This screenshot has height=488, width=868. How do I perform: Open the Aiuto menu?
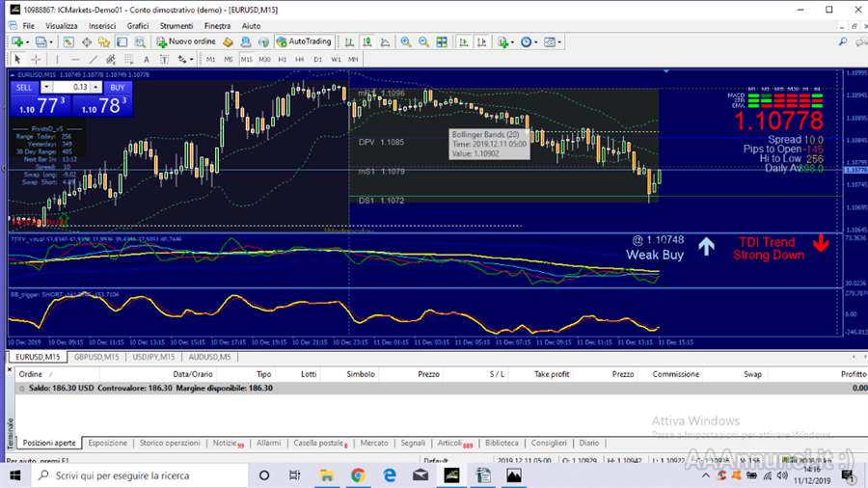point(251,26)
